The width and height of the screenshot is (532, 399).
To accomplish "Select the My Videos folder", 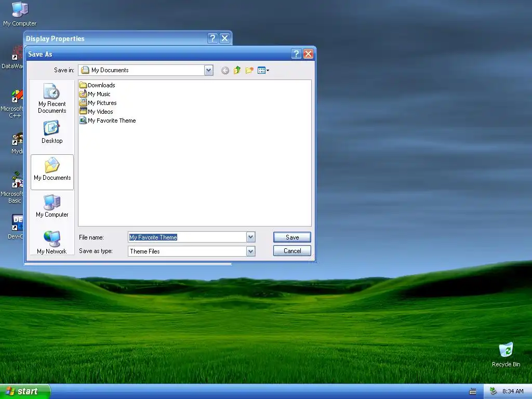I will (x=96, y=112).
